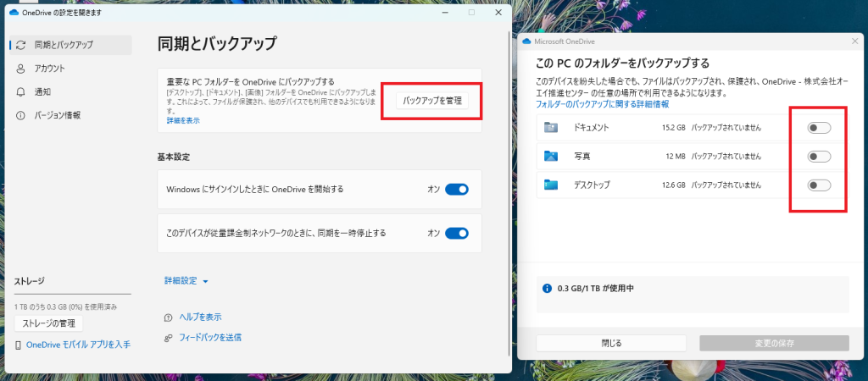The width and height of the screenshot is (868, 381).
Task: Click the 閉じる button
Action: [611, 343]
